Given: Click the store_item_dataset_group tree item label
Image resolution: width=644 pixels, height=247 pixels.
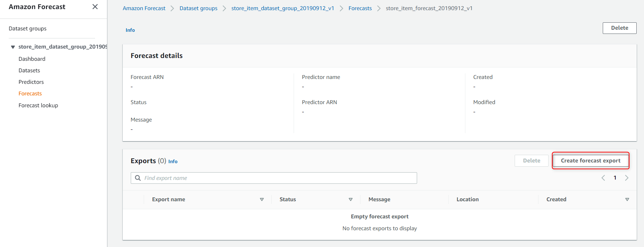Looking at the screenshot, I should [x=63, y=46].
